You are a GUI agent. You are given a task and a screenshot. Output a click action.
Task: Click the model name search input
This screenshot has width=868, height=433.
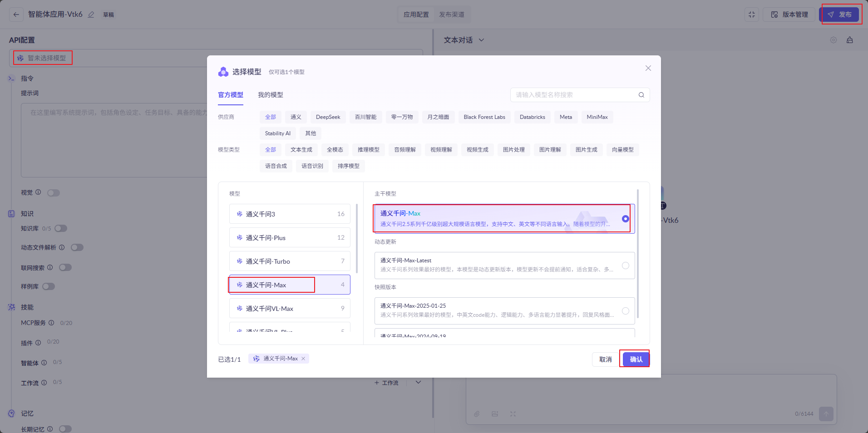(580, 95)
